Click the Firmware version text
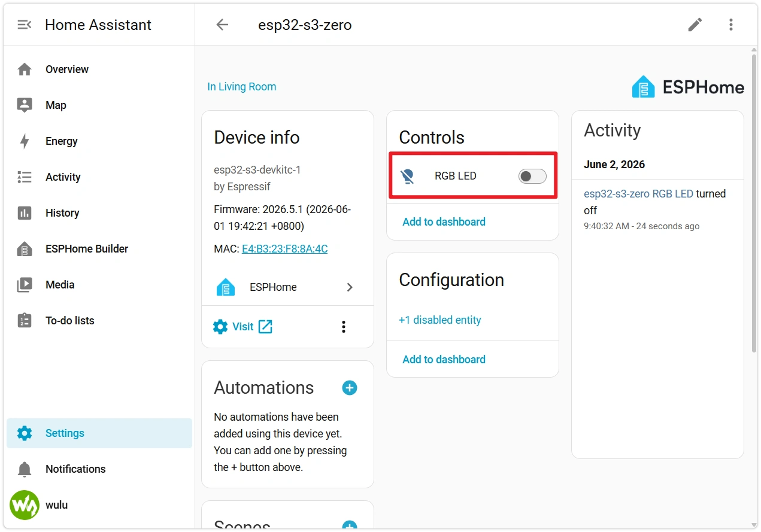The image size is (761, 532). point(283,218)
